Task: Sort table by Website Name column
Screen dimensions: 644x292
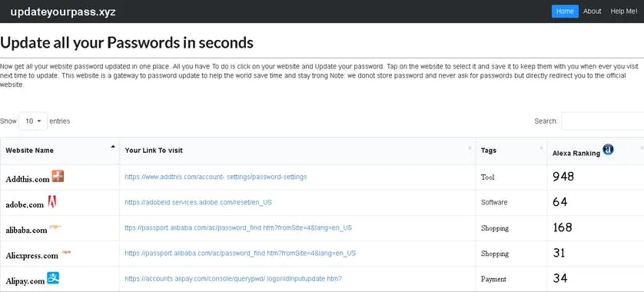Action: (59, 151)
